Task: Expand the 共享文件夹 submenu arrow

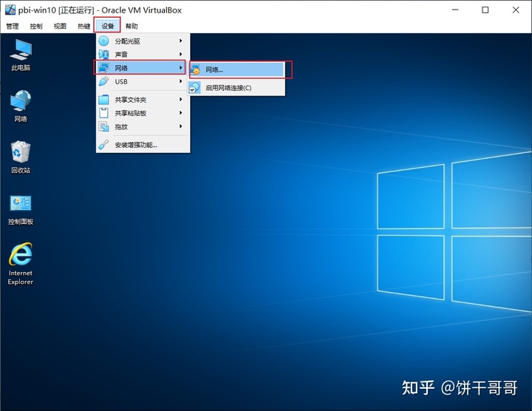Action: 181,100
